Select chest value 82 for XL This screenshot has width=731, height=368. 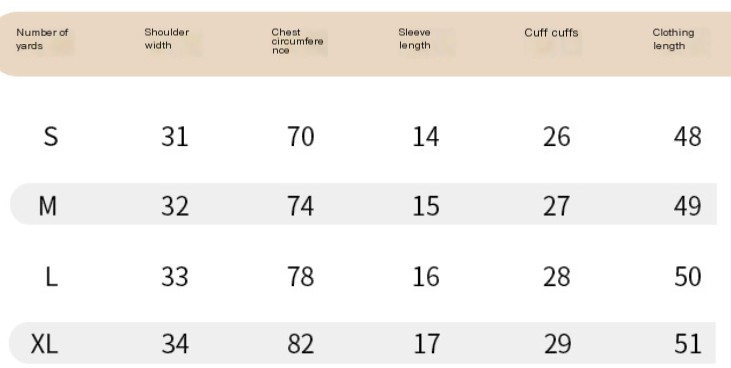pos(301,344)
